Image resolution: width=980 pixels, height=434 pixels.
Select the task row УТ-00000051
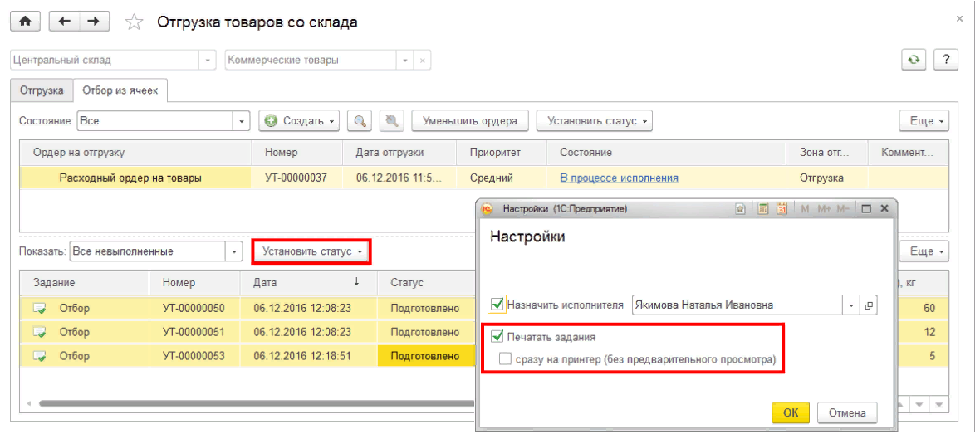[x=194, y=332]
